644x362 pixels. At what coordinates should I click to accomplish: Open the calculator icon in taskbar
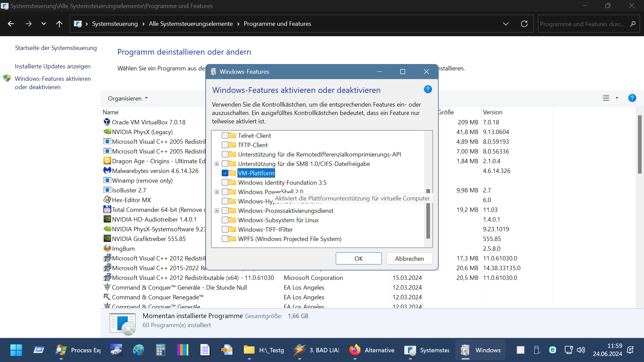coord(160,350)
